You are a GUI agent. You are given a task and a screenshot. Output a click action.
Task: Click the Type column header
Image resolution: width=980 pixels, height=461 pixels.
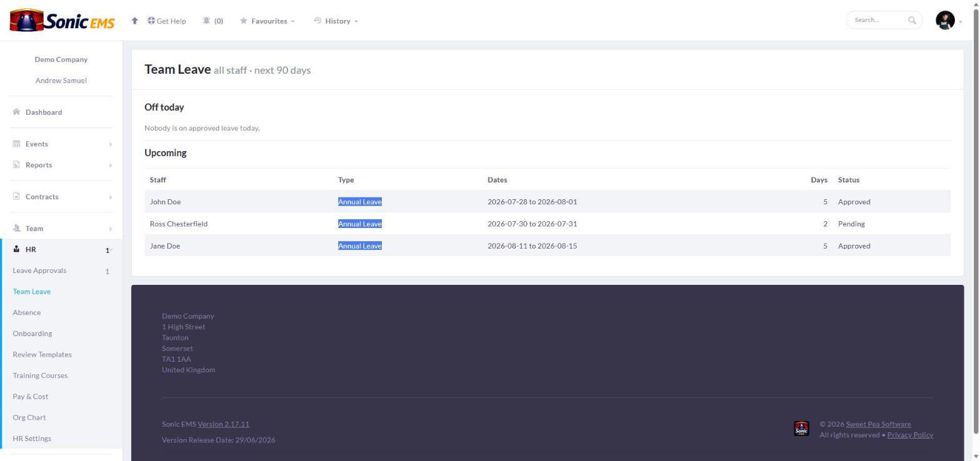pyautogui.click(x=346, y=180)
